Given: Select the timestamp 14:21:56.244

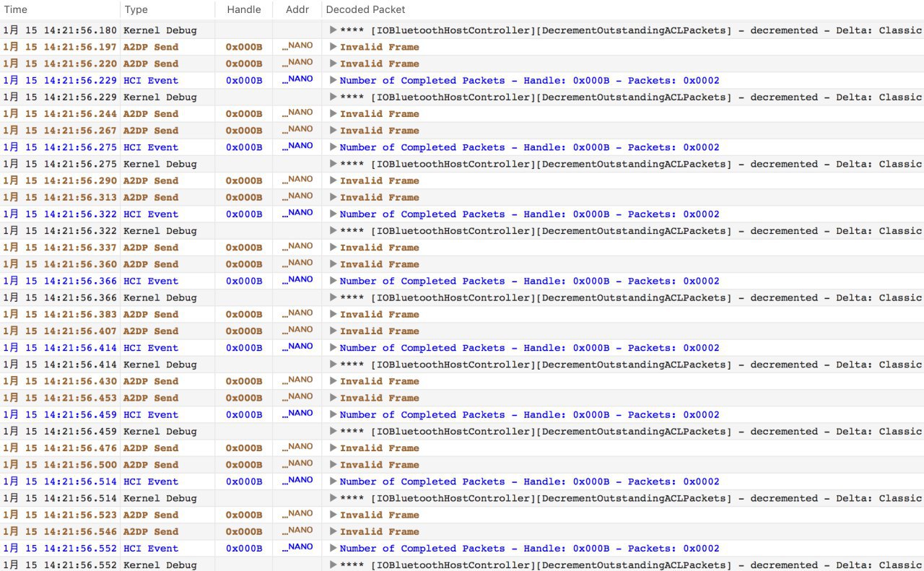Looking at the screenshot, I should tap(59, 114).
